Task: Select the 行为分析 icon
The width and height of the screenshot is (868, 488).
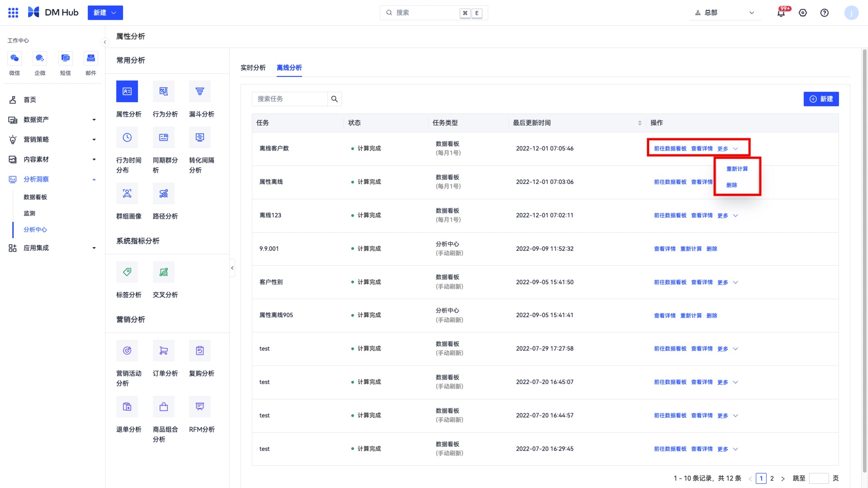Action: tap(164, 91)
